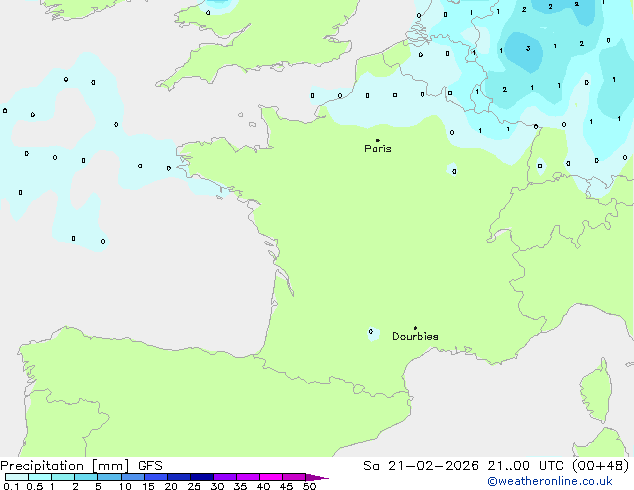Image resolution: width=634 pixels, height=490 pixels.
Task: Click the '35' legend scale label
Action: point(240,486)
